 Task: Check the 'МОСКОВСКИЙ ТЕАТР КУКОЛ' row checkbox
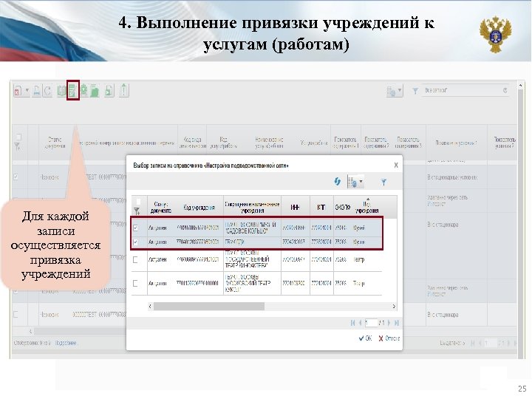135,283
